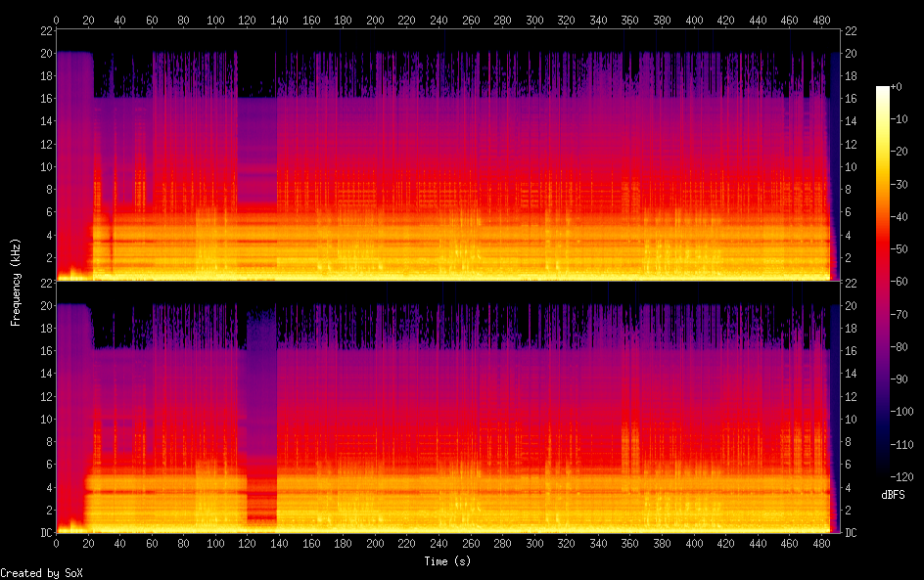Click the '100' tick on the bottom time axis
Viewport: 924px width, 580px height.
pyautogui.click(x=215, y=544)
